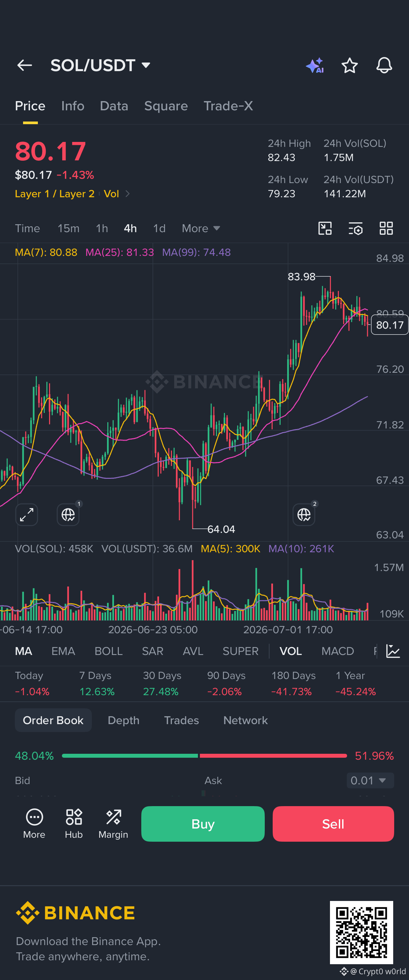The height and width of the screenshot is (980, 409).
Task: Select the Time line chart interval
Action: [x=27, y=228]
